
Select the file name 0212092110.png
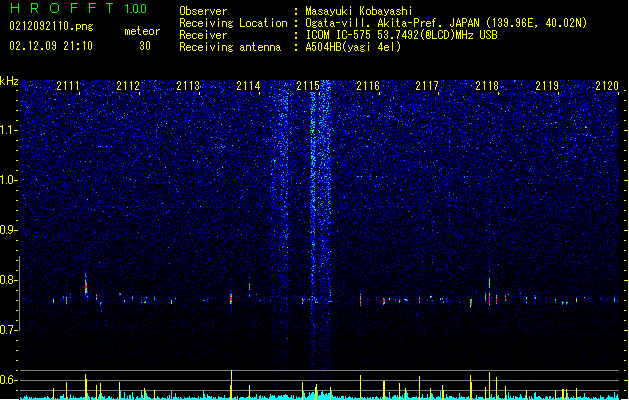pyautogui.click(x=51, y=26)
